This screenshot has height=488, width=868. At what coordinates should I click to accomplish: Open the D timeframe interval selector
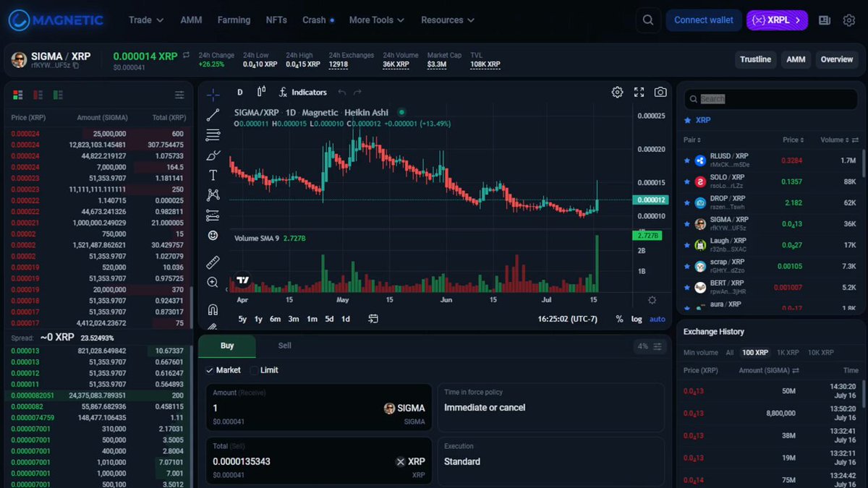pyautogui.click(x=240, y=92)
